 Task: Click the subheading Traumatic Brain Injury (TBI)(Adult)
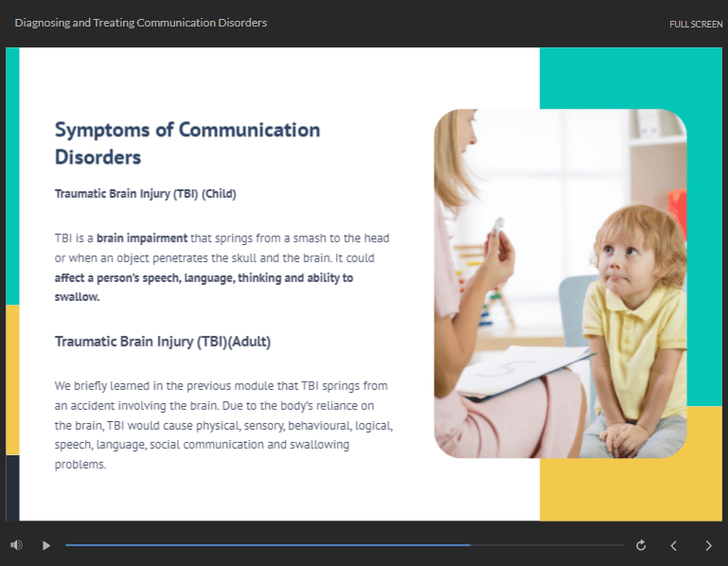coord(163,342)
